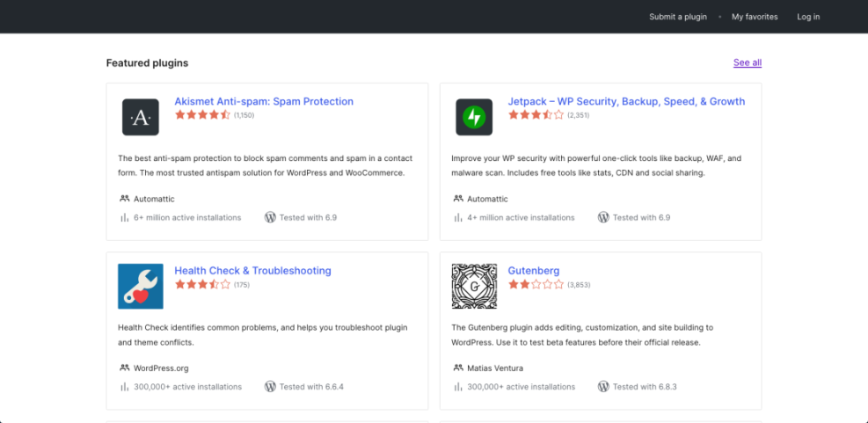This screenshot has width=868, height=423.
Task: Click the Health Check star rating
Action: point(202,285)
